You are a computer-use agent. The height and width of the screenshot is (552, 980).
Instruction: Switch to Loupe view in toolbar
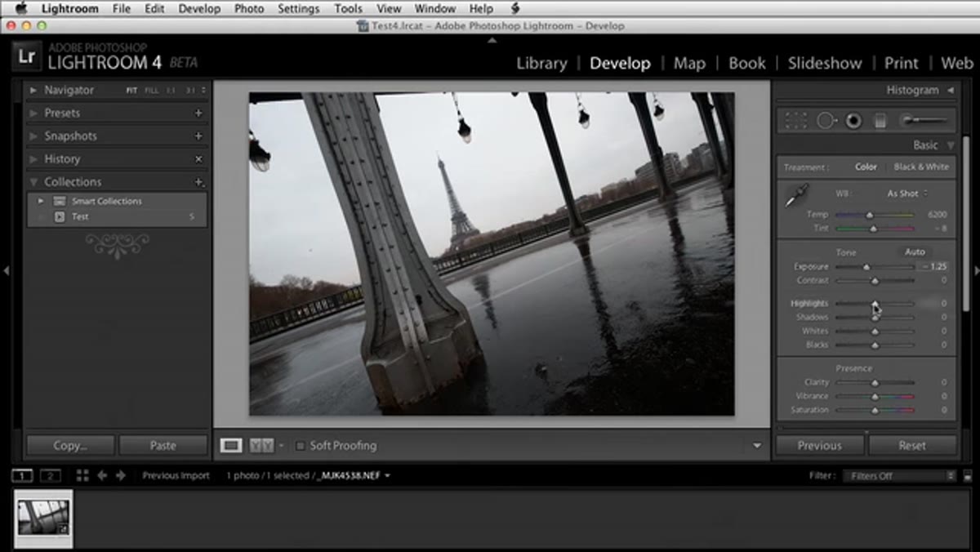[x=232, y=445]
